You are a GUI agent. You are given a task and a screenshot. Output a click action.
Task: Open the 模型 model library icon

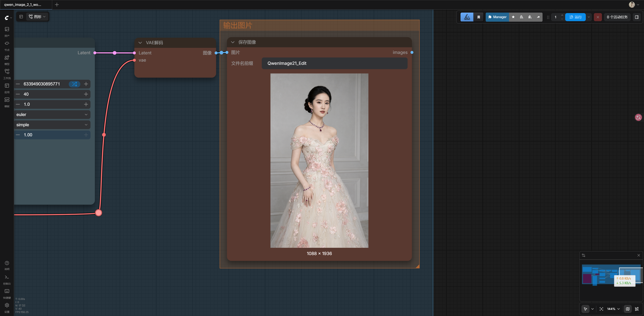(x=7, y=60)
